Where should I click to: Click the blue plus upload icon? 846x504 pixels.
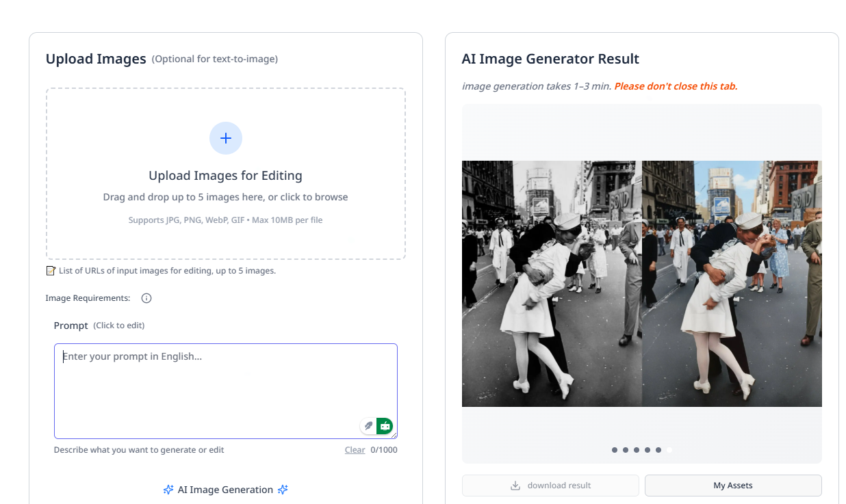226,138
